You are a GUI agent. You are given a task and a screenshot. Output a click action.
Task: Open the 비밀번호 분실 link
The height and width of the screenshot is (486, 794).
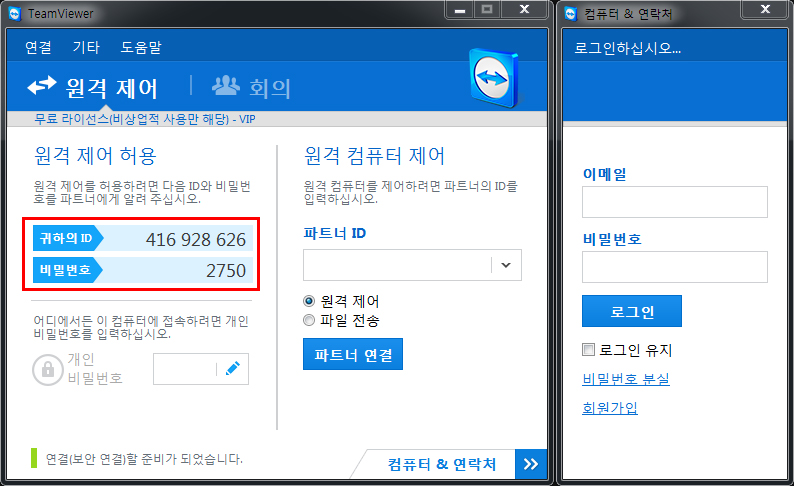pos(626,379)
